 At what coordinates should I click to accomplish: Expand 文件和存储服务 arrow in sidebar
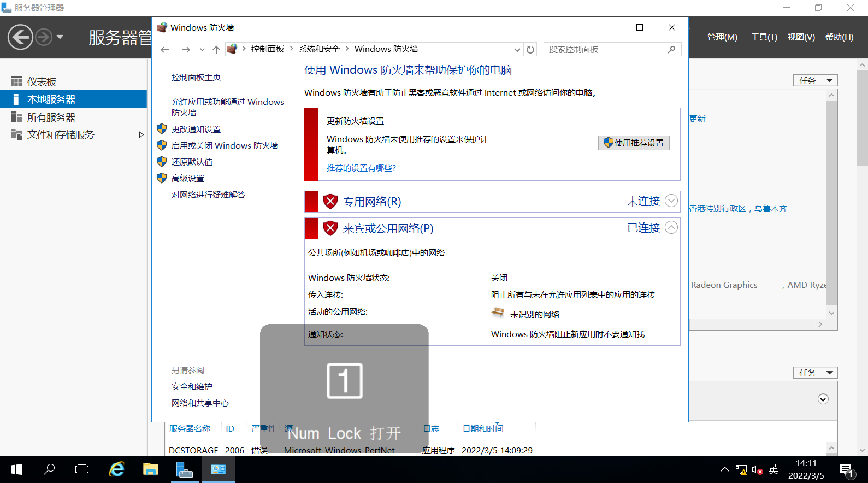[x=141, y=135]
